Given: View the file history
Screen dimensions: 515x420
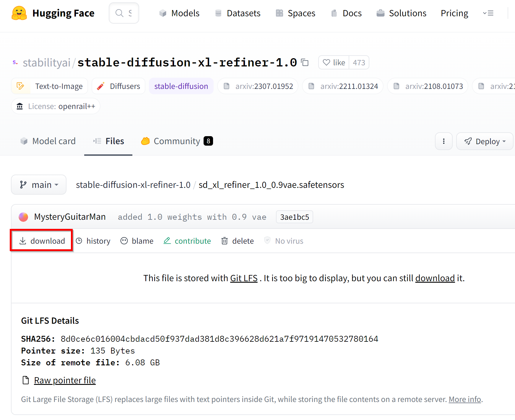Looking at the screenshot, I should tap(93, 241).
